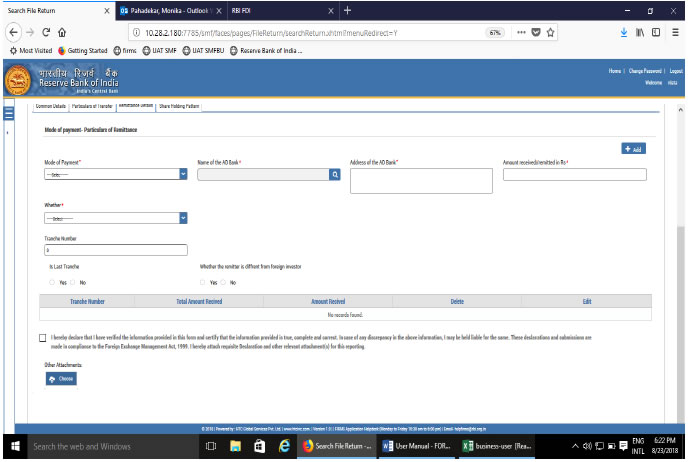Click the Amount received/remitted field

(x=575, y=175)
